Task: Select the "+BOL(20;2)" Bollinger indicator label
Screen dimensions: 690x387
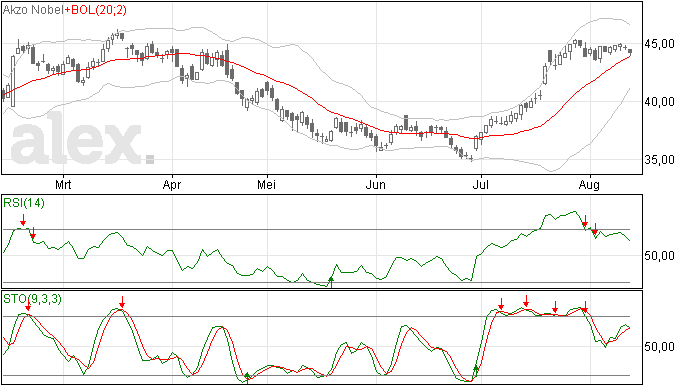Action: coord(95,10)
